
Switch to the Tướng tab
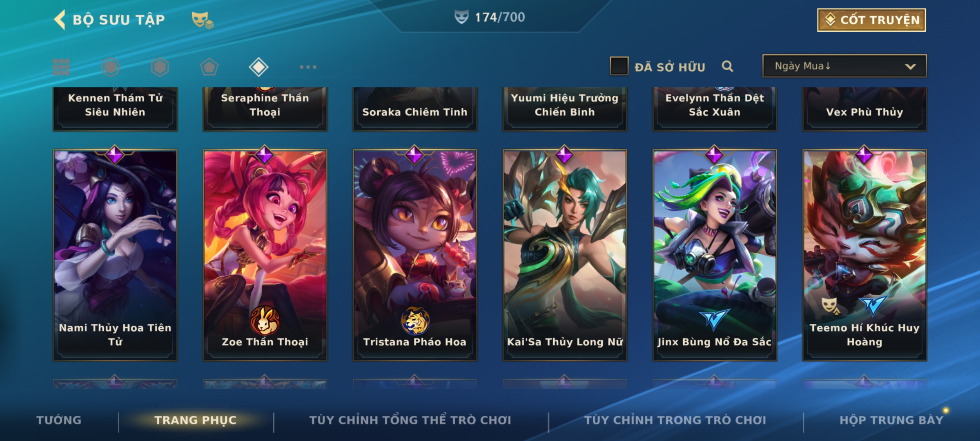click(59, 420)
